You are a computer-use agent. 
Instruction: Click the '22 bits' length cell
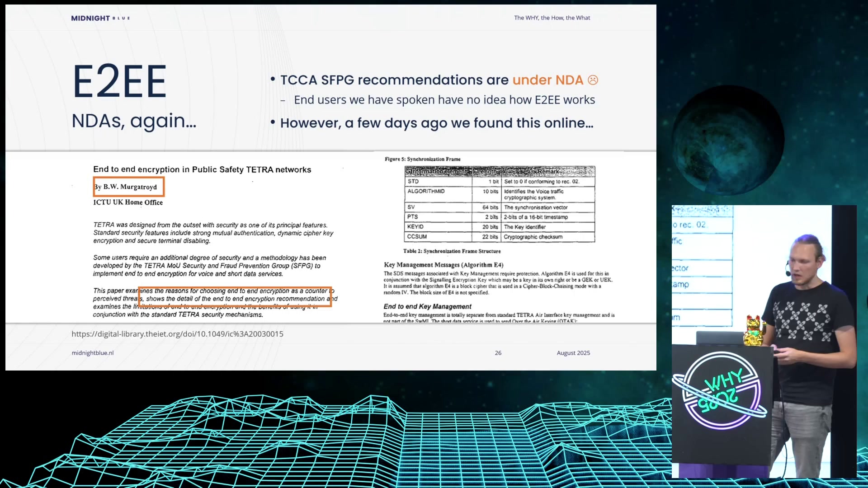point(487,237)
